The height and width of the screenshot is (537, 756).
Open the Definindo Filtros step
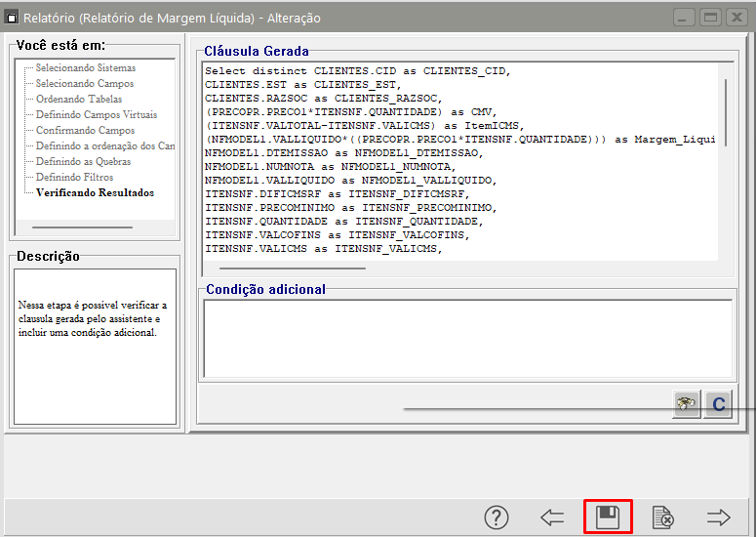tap(74, 178)
